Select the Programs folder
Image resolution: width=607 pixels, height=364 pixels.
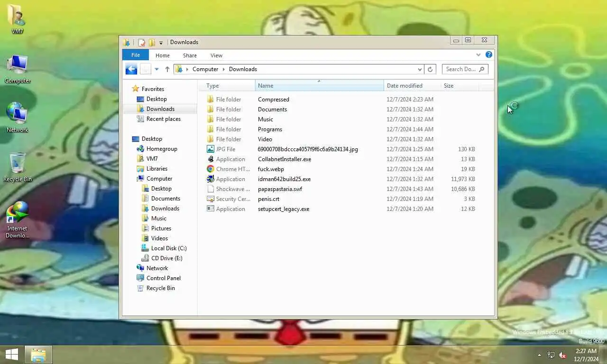point(270,129)
